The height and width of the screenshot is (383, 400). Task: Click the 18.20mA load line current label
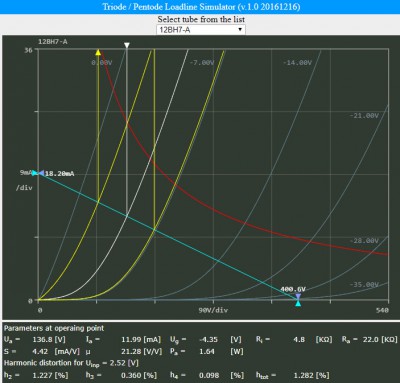59,174
